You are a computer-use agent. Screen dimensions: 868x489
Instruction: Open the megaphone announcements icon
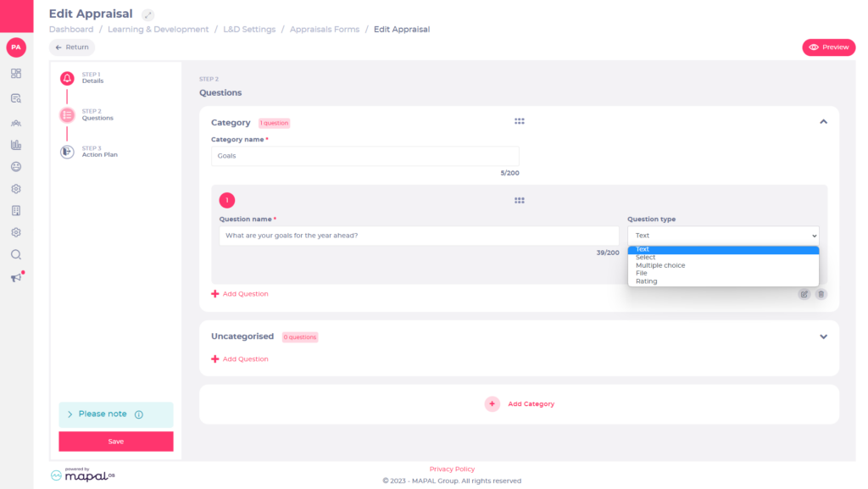[x=16, y=277]
